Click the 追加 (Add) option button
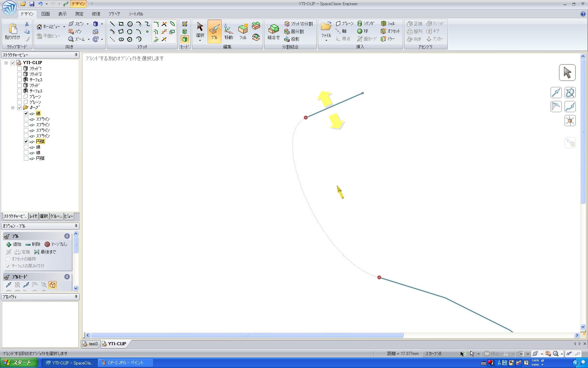 (x=14, y=244)
